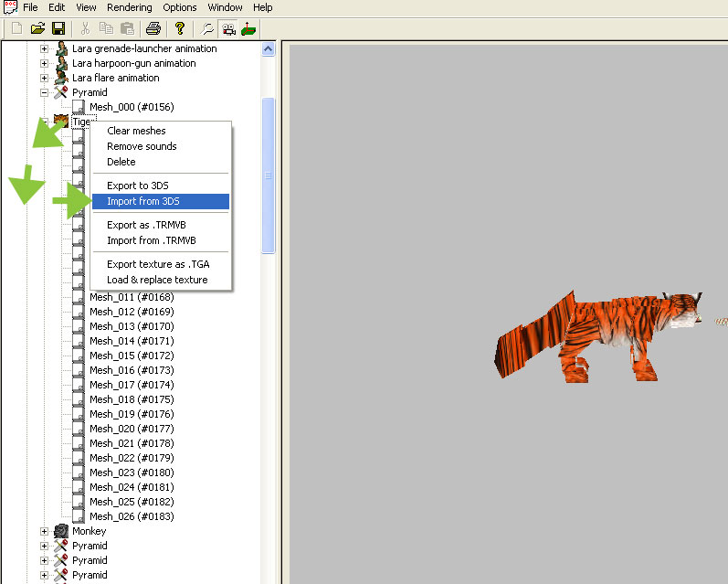Click the tree vertical scrollbar thumb

tap(268, 175)
